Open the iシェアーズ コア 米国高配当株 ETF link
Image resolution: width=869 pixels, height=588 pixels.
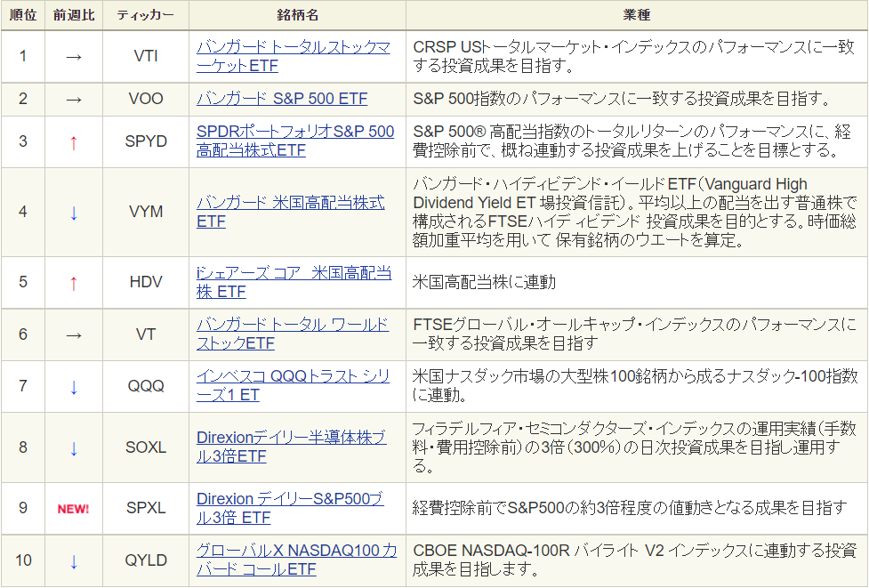click(294, 282)
